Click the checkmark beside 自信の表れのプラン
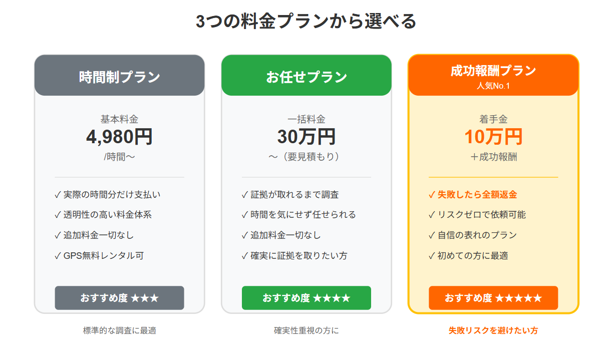Screen dimensions: 610x364 pyautogui.click(x=431, y=234)
